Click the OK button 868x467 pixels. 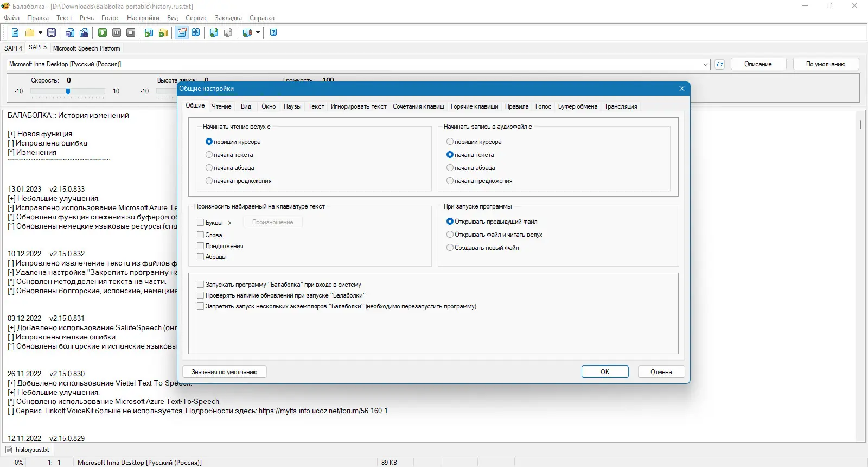pos(605,372)
